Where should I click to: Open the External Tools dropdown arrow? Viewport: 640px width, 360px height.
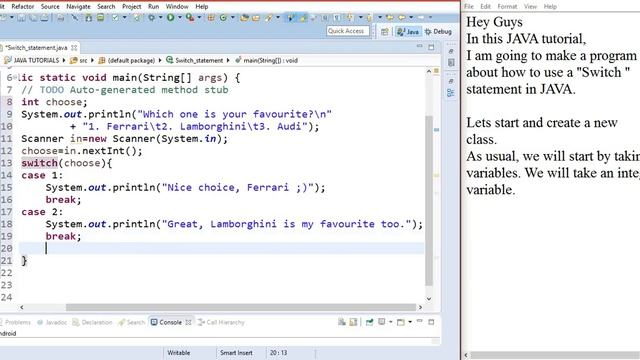(x=200, y=18)
